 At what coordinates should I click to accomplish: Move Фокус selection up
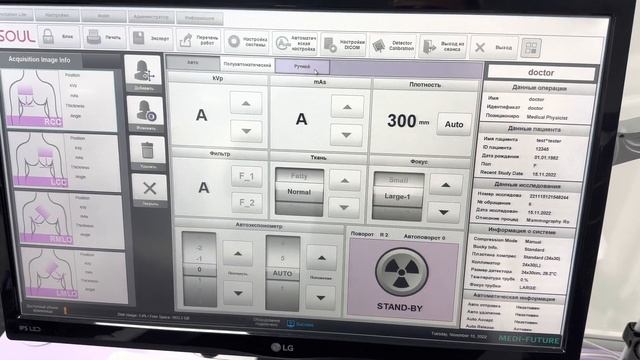(x=445, y=185)
